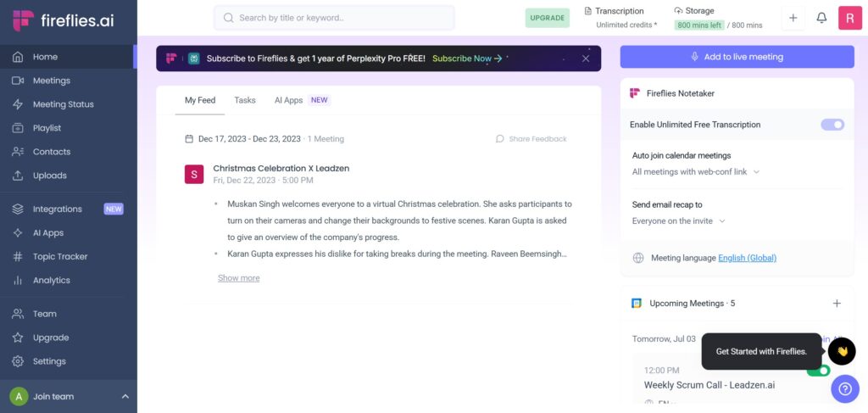Screen dimensions: 868x413
Task: Open Christmas Celebration X Leadzen meeting
Action: [281, 168]
